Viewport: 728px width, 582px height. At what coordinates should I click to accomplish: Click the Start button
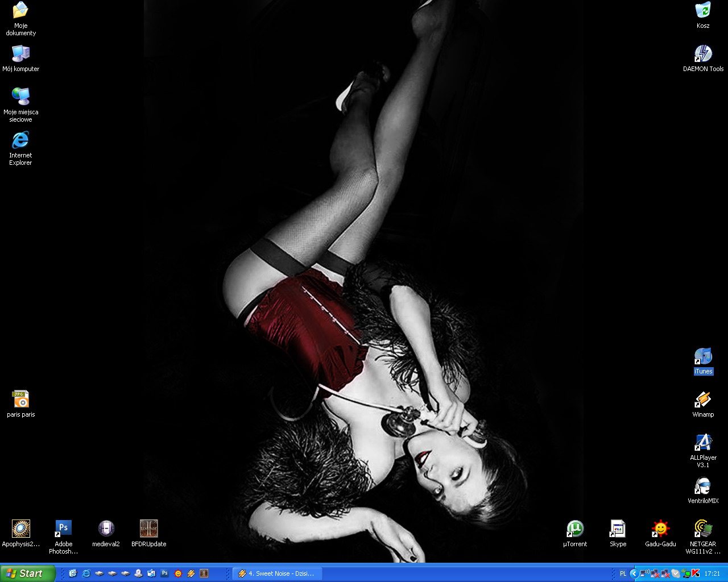pos(27,573)
